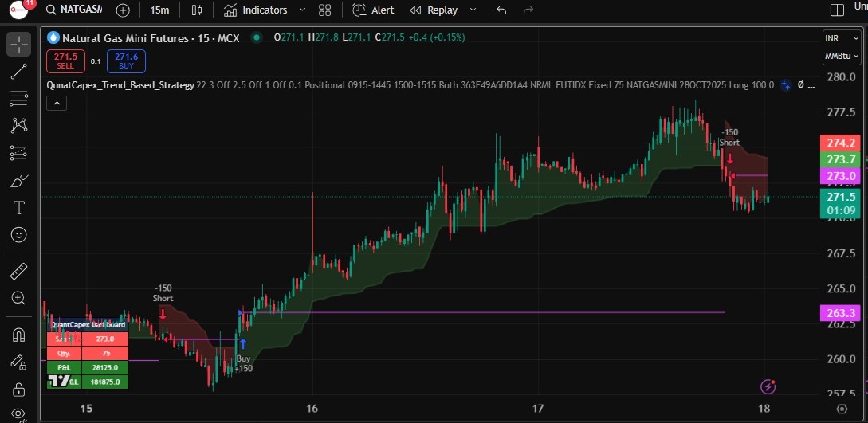Open the candlestick chart type selector
Screen dimensions: 868x423
(x=197, y=10)
